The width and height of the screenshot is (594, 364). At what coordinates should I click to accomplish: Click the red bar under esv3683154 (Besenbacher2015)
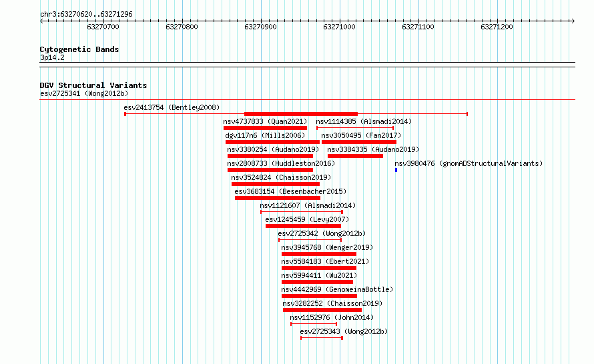pos(278,198)
